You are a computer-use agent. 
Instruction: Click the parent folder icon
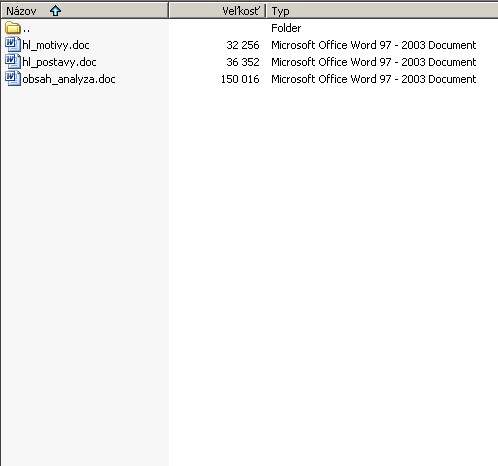13,28
